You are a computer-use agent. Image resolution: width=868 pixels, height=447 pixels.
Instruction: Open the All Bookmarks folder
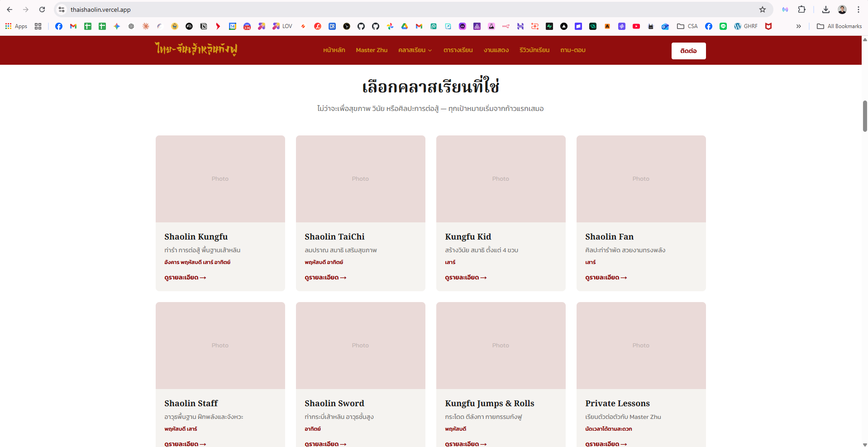click(x=839, y=26)
